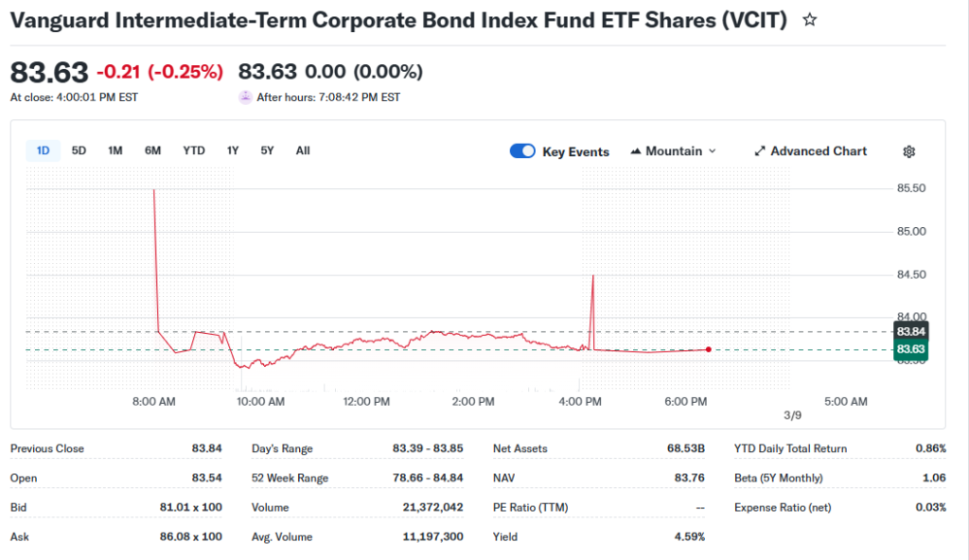This screenshot has width=969, height=560.
Task: Click the Advanced Chart expand arrows icon
Action: 759,151
